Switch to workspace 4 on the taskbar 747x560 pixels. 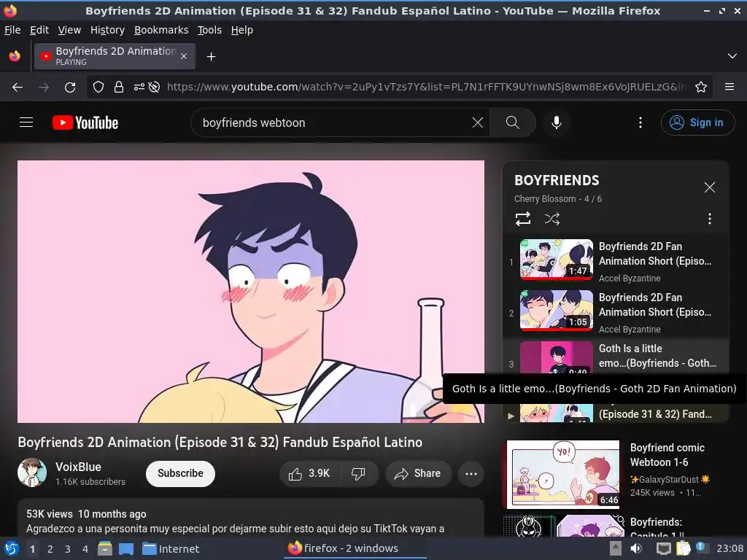pyautogui.click(x=85, y=549)
